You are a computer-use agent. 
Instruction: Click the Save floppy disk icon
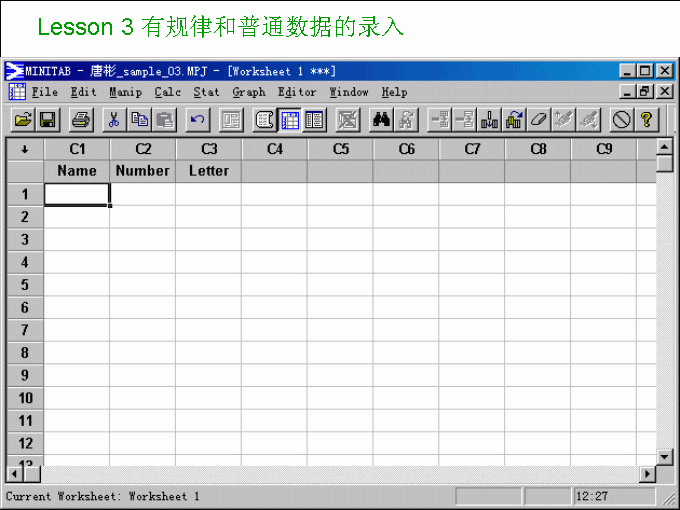[x=47, y=120]
